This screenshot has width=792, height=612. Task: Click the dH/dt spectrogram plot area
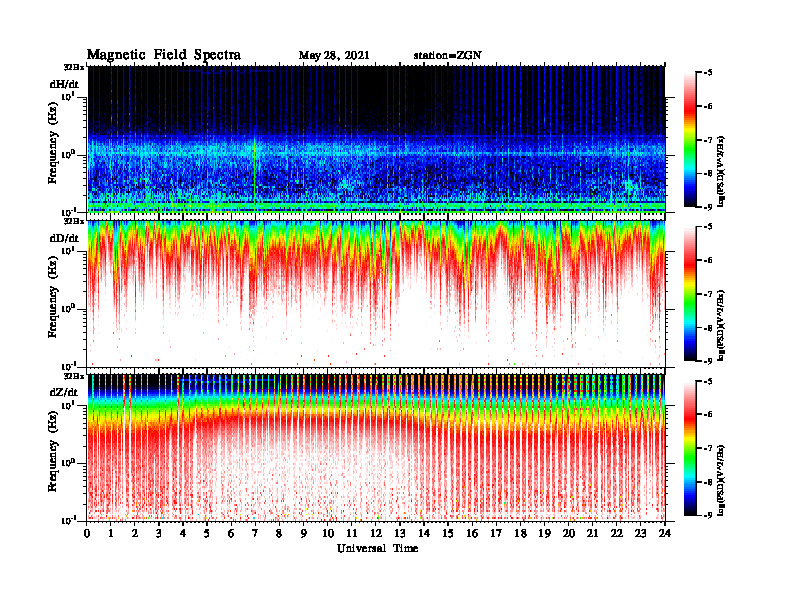pyautogui.click(x=376, y=139)
